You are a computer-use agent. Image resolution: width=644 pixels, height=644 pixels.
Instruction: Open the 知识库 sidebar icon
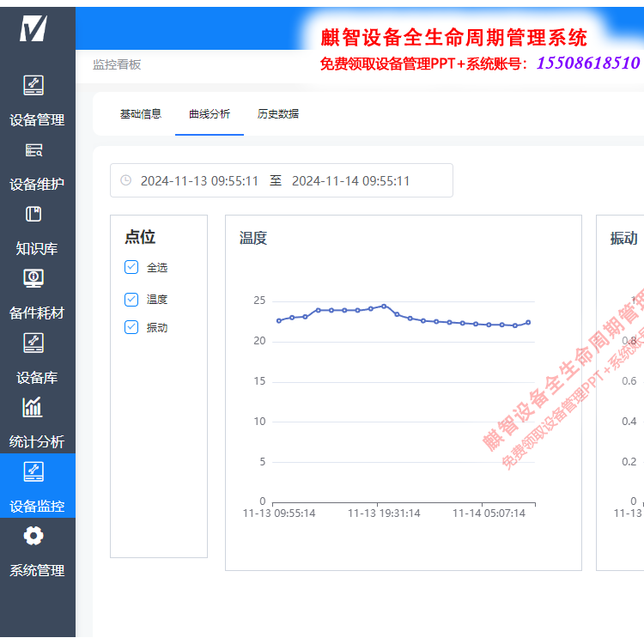[x=33, y=215]
